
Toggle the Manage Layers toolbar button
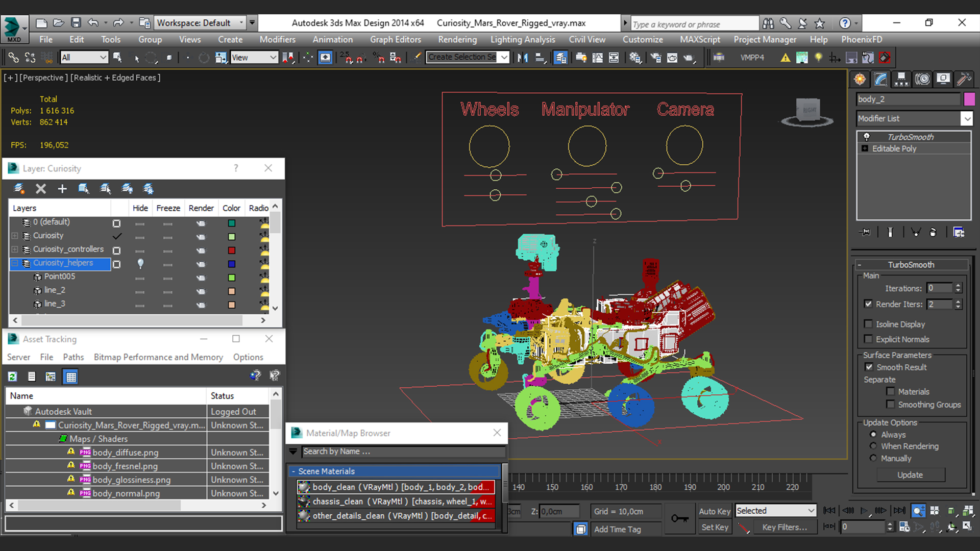coord(560,58)
